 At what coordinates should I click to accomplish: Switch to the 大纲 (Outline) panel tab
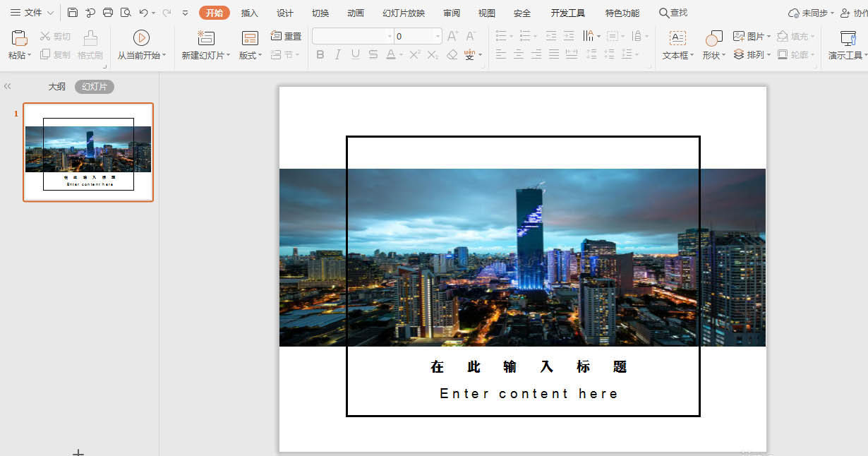click(x=56, y=86)
